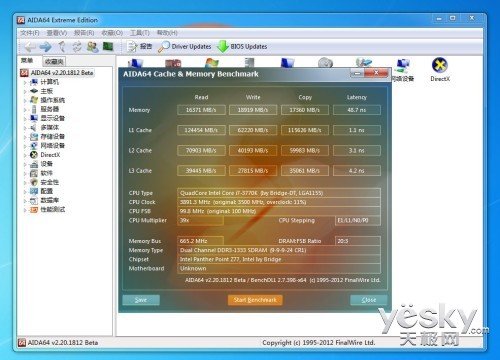This screenshot has width=500, height=360.
Task: Open the 帮助(H) menu
Action: click(167, 33)
